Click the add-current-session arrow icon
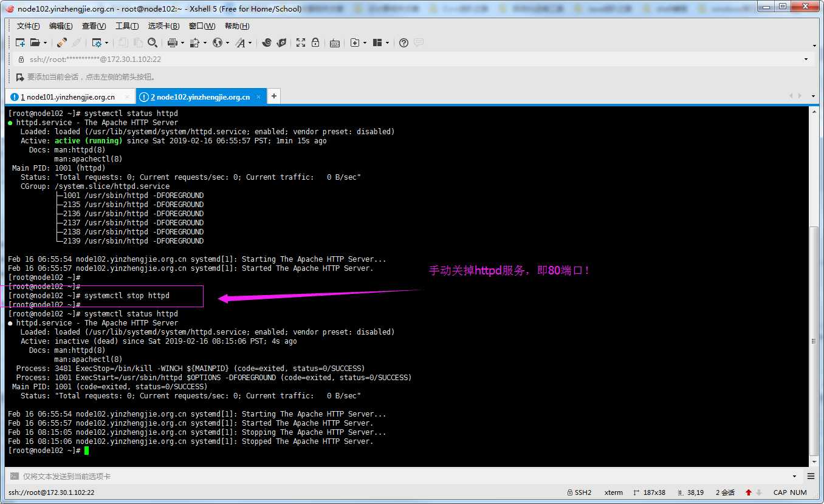 point(20,77)
